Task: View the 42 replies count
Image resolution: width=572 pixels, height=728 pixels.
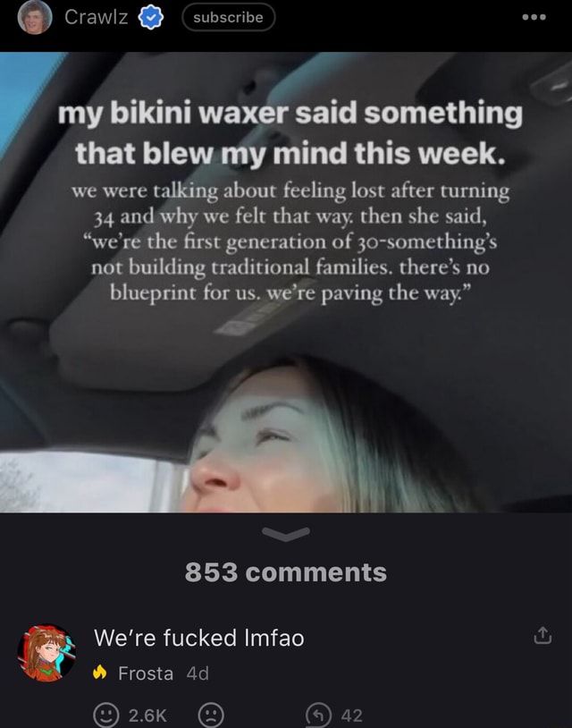Action: click(351, 715)
